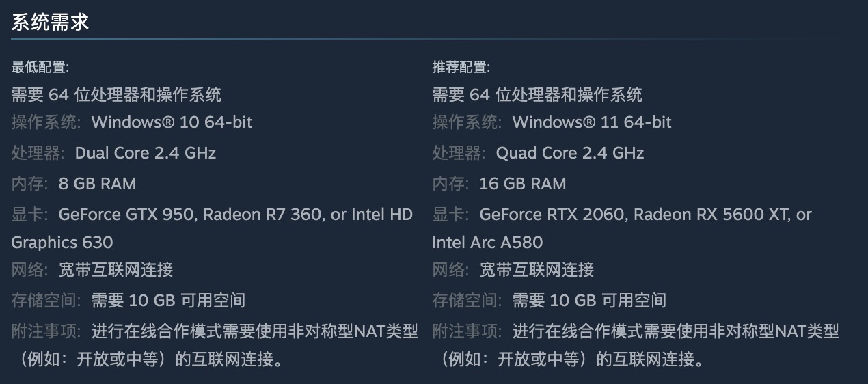Click 需要 10 GB 可用空间 in minimum column
The width and height of the screenshot is (868, 384).
pos(168,301)
